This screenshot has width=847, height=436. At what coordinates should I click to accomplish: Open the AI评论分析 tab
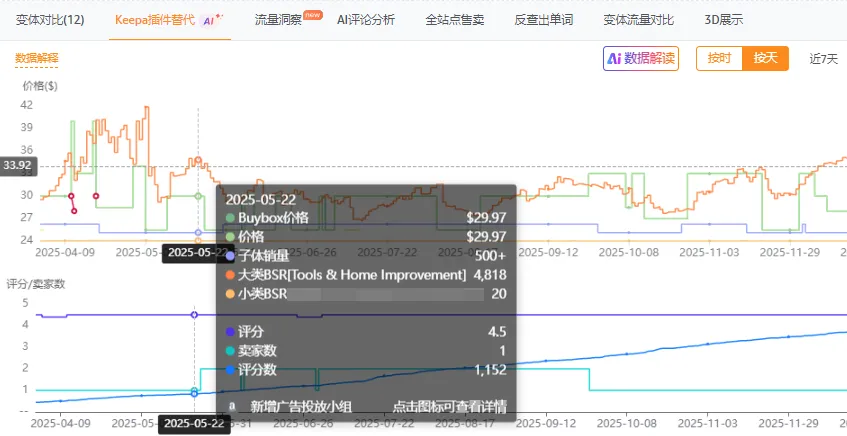[366, 20]
